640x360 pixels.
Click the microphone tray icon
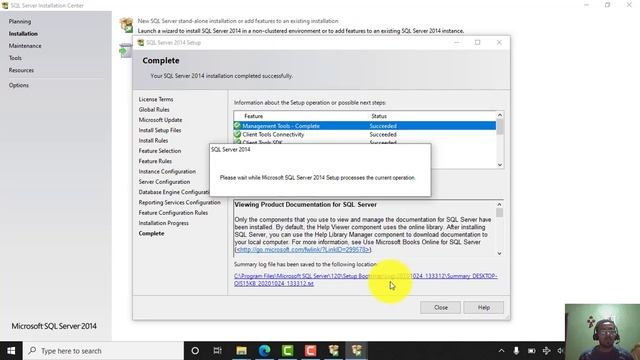[516, 351]
